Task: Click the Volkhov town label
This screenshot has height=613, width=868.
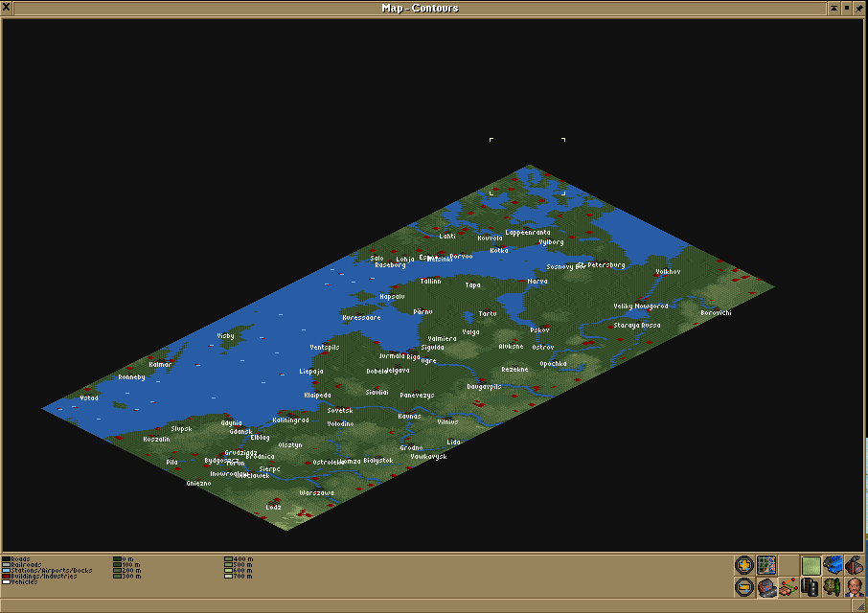Action: pos(668,272)
